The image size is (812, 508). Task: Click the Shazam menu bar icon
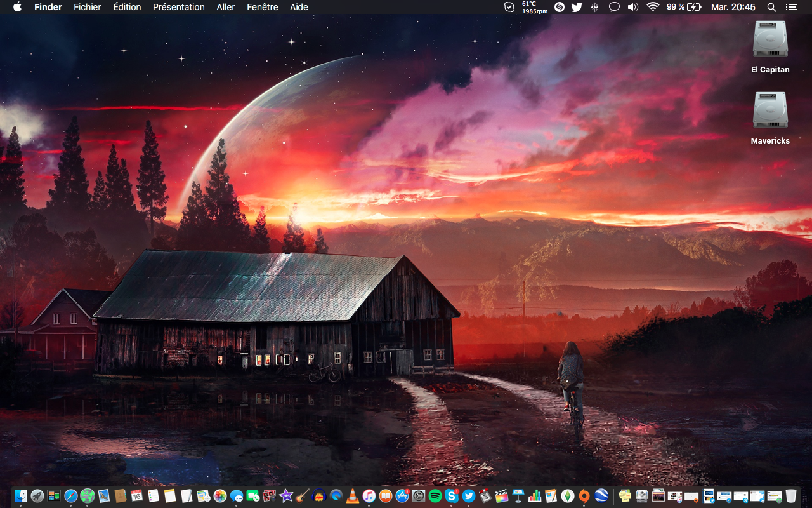(560, 7)
